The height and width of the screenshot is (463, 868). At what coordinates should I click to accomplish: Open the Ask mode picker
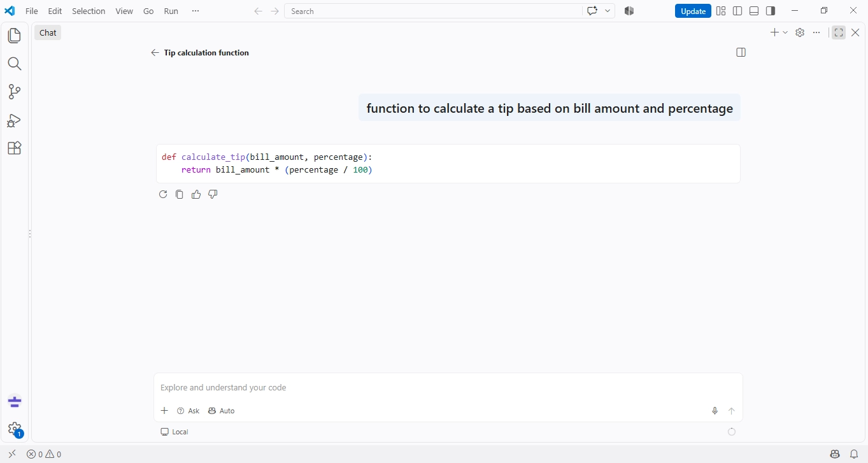[x=189, y=411]
